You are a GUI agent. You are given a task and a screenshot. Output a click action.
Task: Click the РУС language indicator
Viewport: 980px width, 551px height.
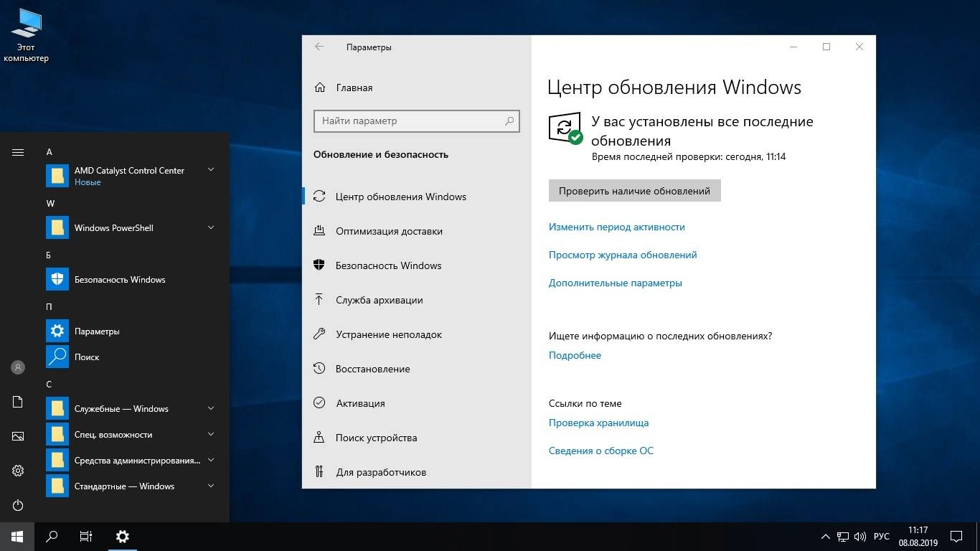(x=882, y=537)
